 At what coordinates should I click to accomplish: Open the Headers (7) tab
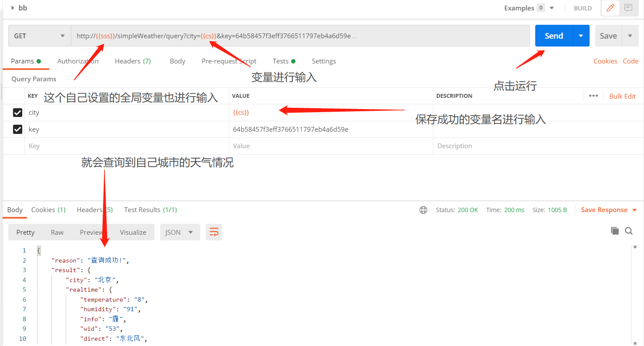pyautogui.click(x=133, y=61)
